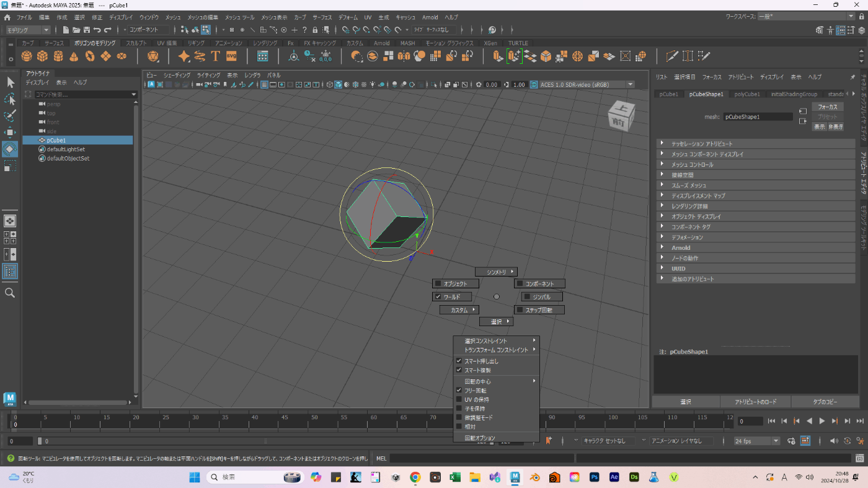Click the Extrude shelf icon
The width and height of the screenshot is (868, 488).
coord(498,56)
